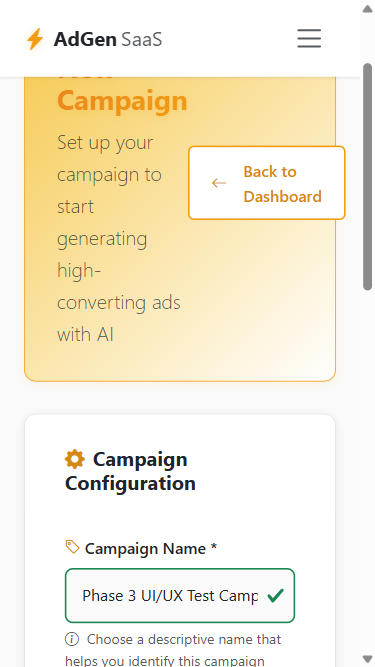Screen dimensions: 375x667
Task: Click the left arrow icon beside Back to Dashboard
Action: click(x=219, y=183)
